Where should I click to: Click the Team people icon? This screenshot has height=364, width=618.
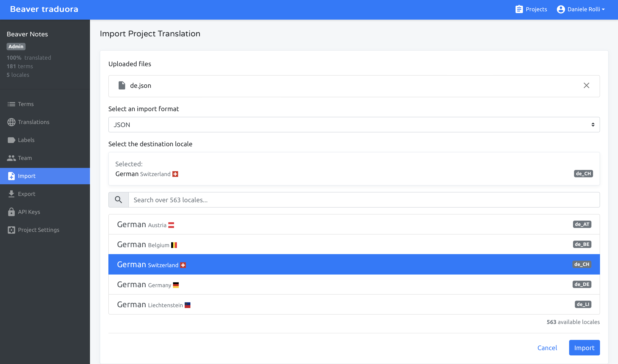[11, 158]
